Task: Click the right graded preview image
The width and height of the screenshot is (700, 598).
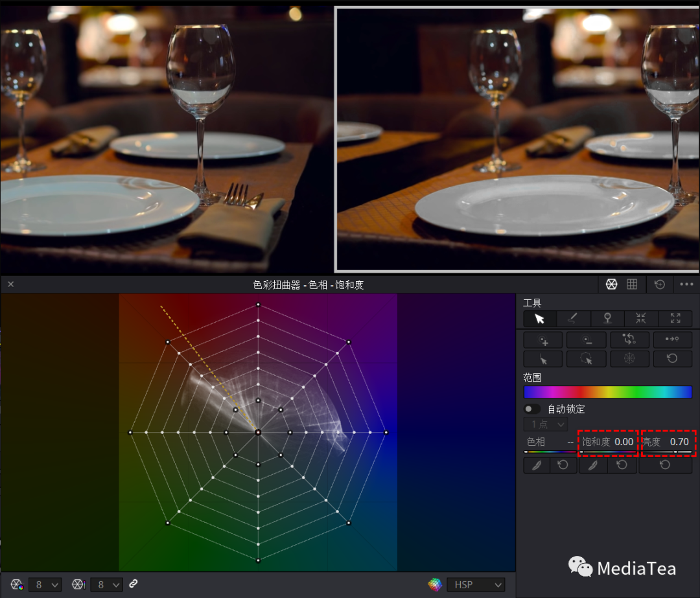Action: [518, 139]
